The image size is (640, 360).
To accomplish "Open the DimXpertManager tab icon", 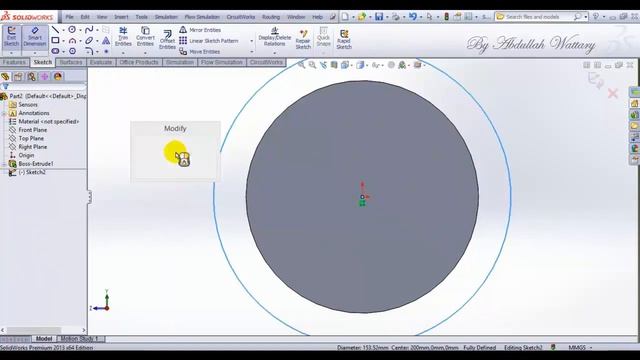I will point(44,76).
